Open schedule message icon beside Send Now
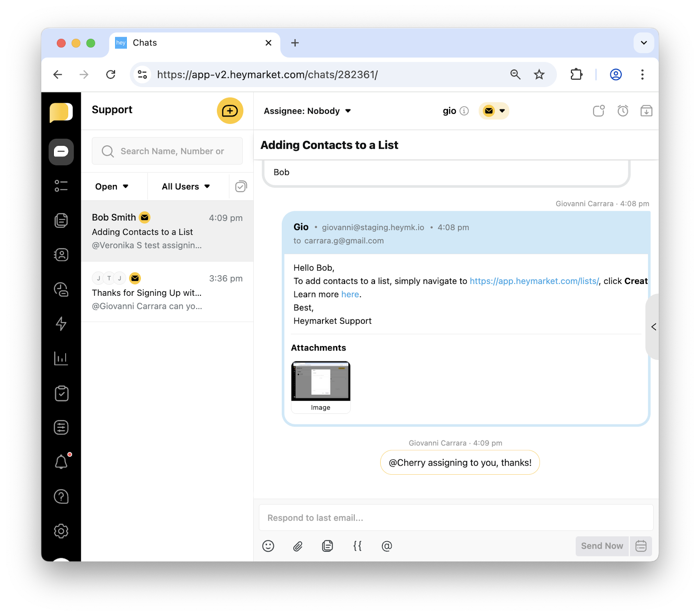The height and width of the screenshot is (616, 700). [641, 546]
